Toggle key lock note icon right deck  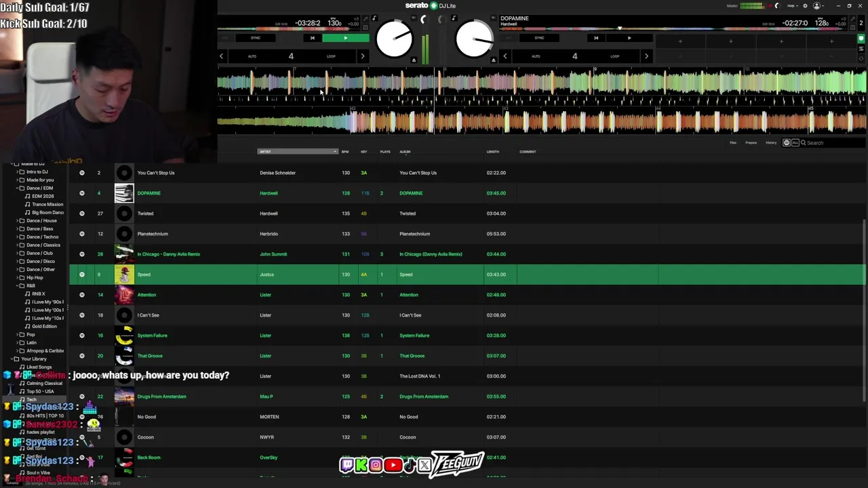[x=454, y=19]
